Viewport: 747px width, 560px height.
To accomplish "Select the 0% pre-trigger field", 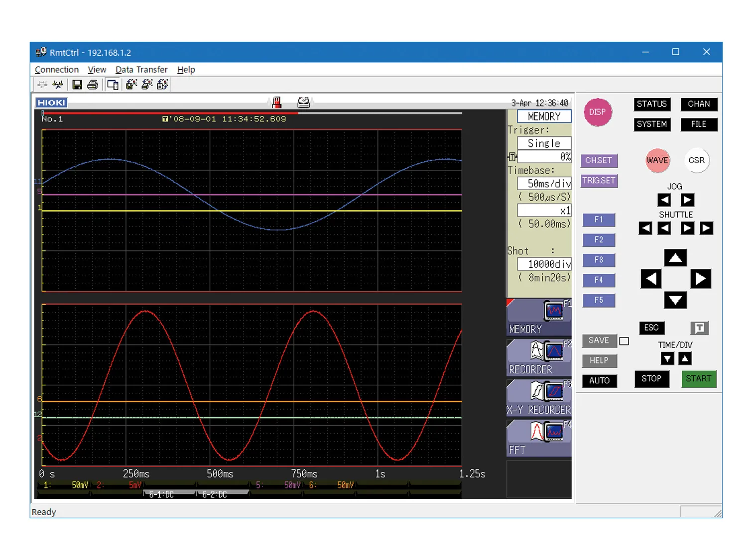I will (x=544, y=157).
